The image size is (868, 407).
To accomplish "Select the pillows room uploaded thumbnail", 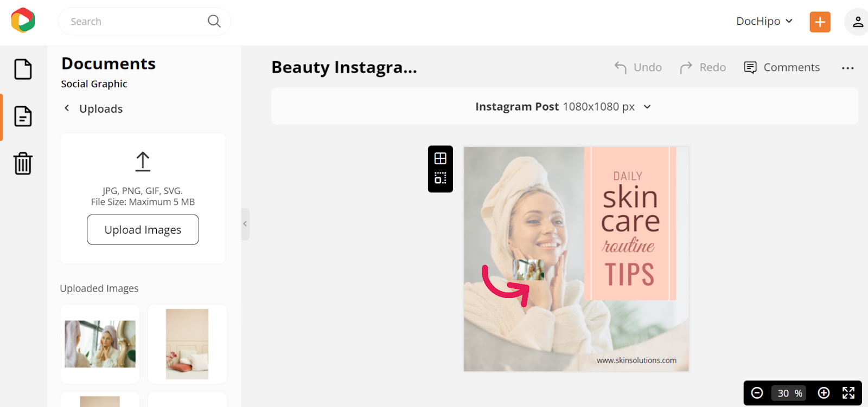I will click(x=187, y=344).
